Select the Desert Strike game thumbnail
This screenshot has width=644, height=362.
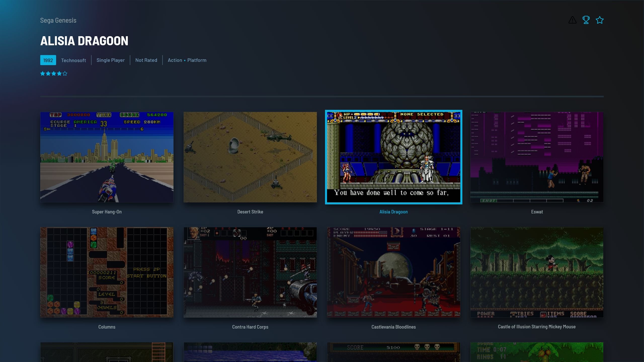[250, 157]
